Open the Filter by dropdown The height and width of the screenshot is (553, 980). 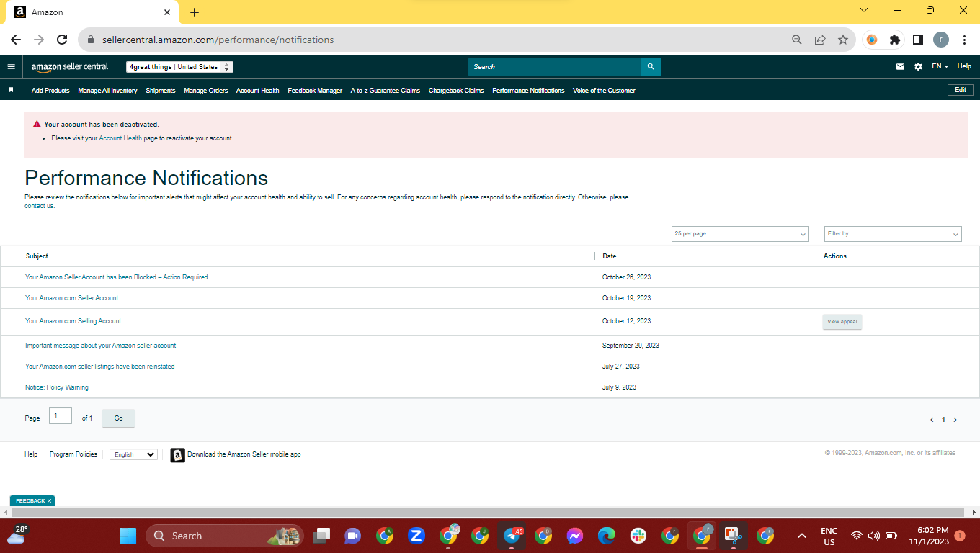click(x=893, y=234)
